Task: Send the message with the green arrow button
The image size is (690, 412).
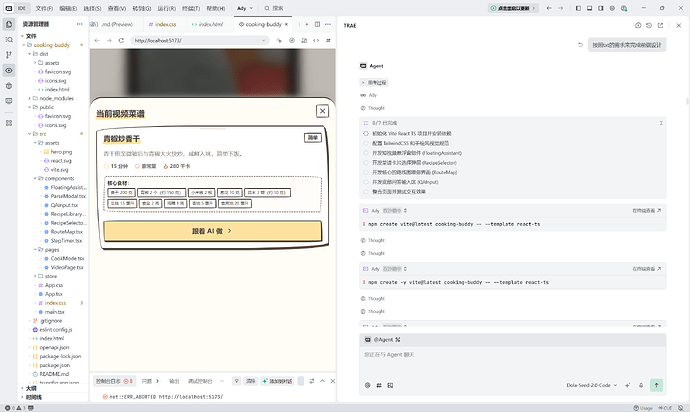Action: (656, 385)
